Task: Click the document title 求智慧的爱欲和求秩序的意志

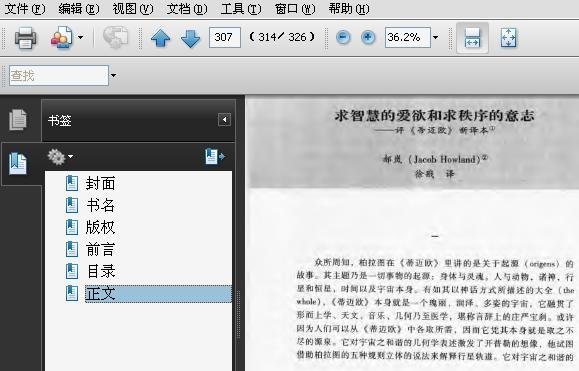Action: tap(435, 116)
